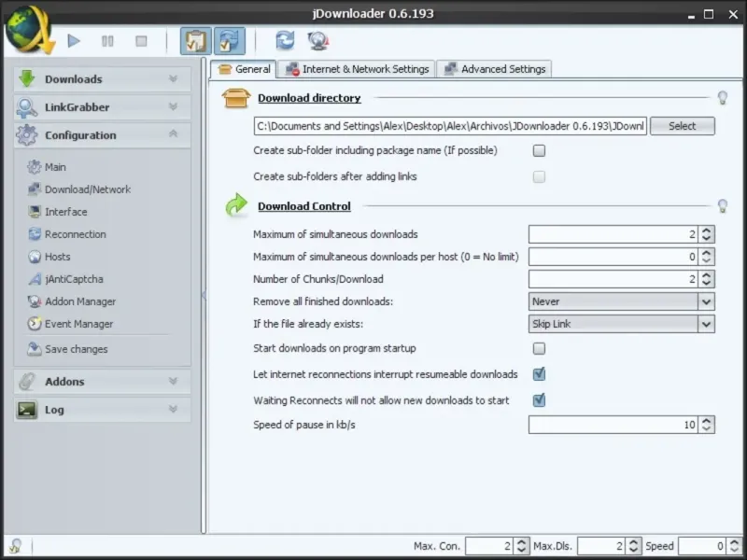Select Download/Network in Configuration list
This screenshot has width=747, height=560.
click(x=88, y=189)
